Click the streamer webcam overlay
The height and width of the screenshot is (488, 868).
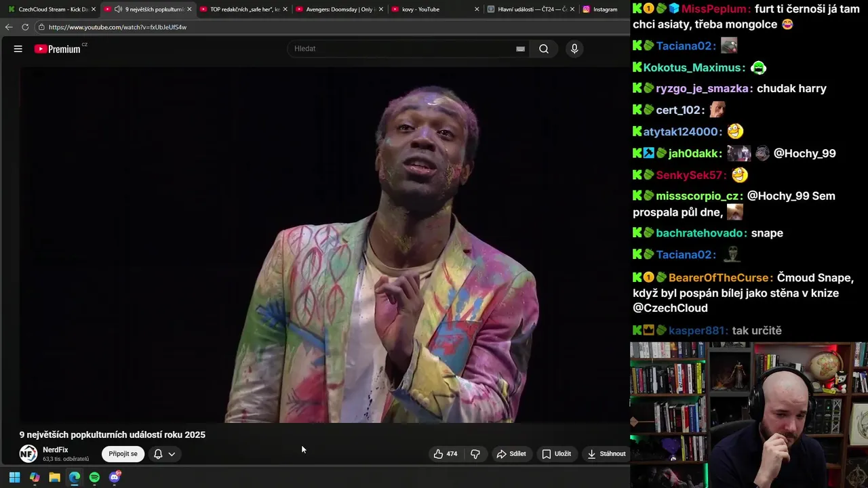(x=749, y=415)
